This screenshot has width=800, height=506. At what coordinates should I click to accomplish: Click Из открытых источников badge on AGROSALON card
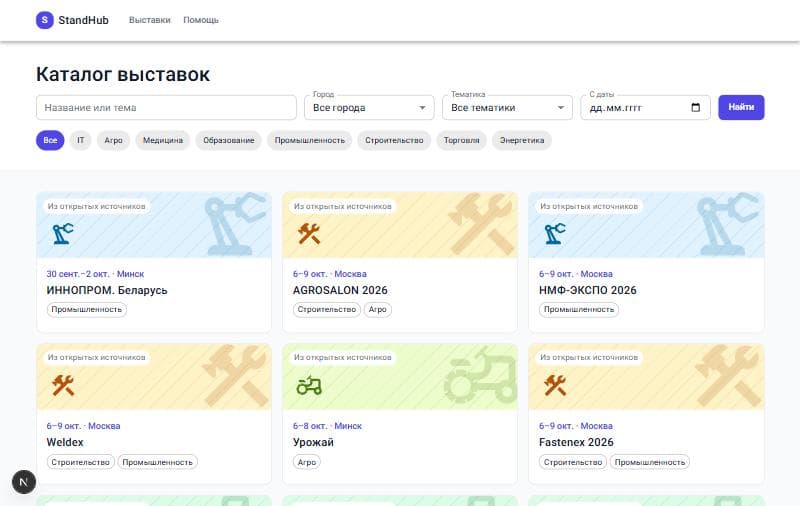pyautogui.click(x=343, y=207)
